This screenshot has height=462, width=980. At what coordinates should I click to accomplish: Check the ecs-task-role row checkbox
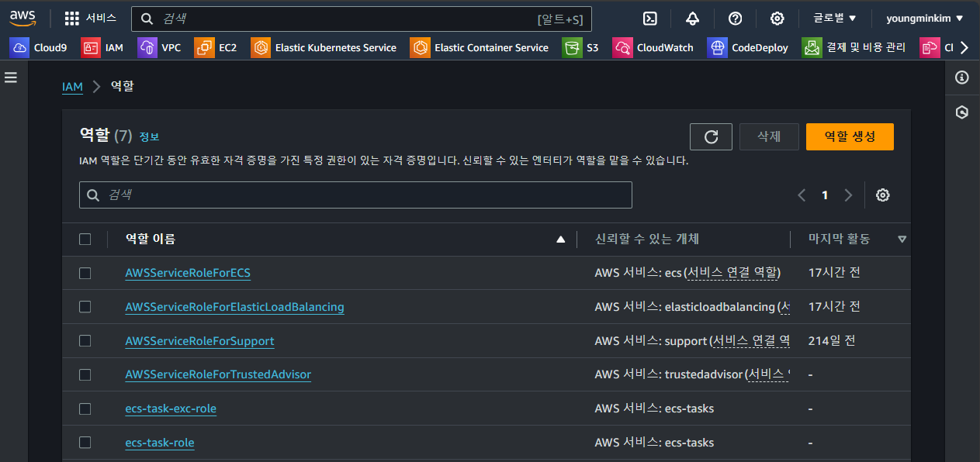click(x=85, y=443)
